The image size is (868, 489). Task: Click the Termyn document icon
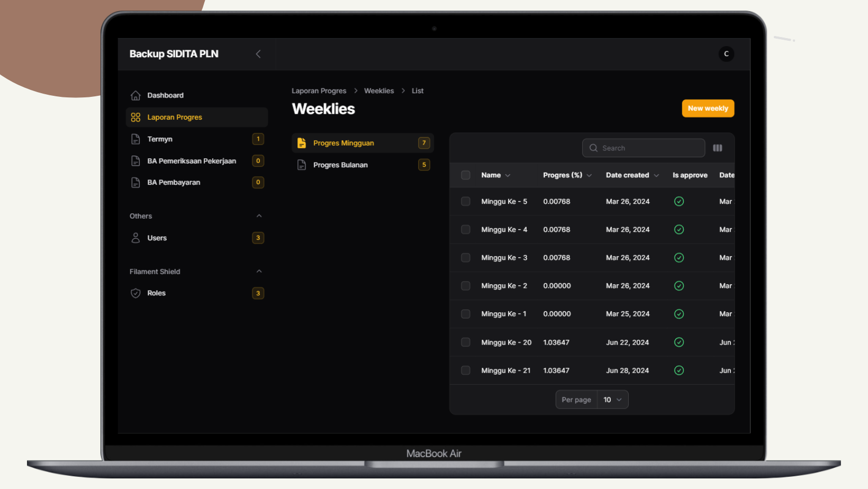pos(135,139)
